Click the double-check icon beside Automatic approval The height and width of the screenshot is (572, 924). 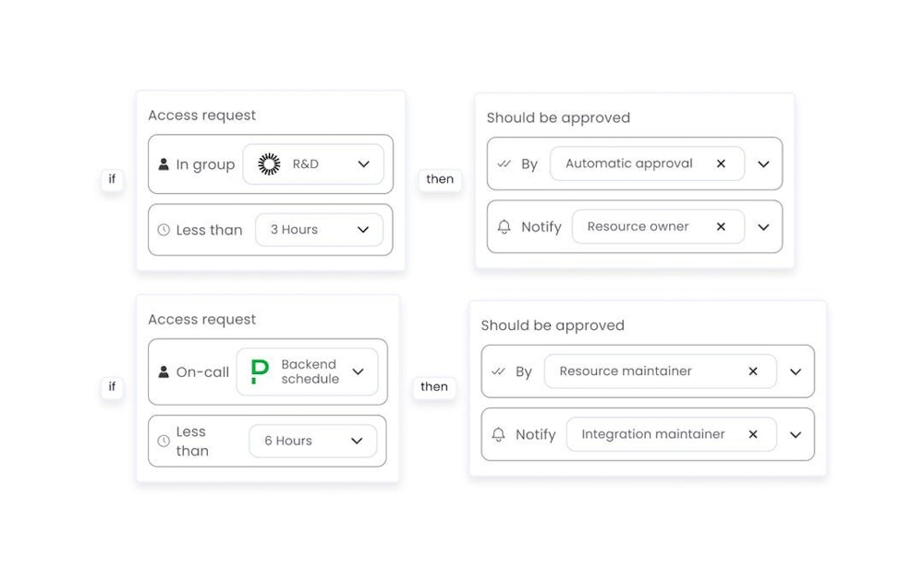tap(504, 164)
